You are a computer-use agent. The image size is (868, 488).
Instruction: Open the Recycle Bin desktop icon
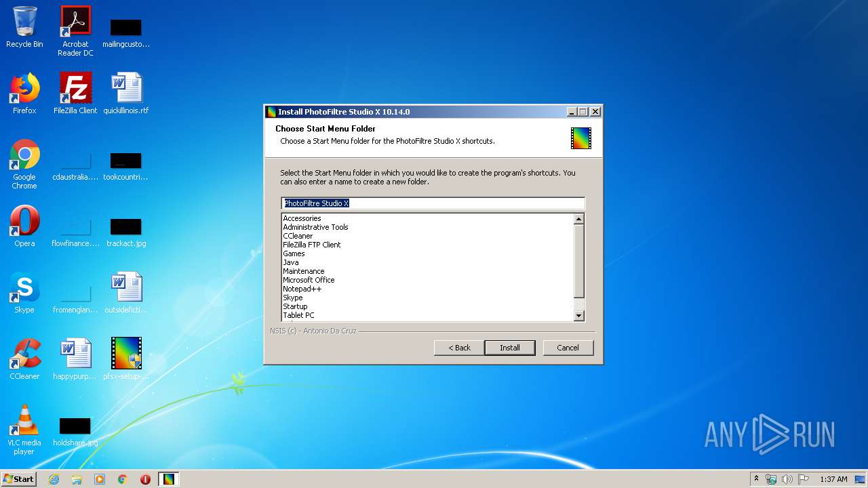[x=24, y=28]
